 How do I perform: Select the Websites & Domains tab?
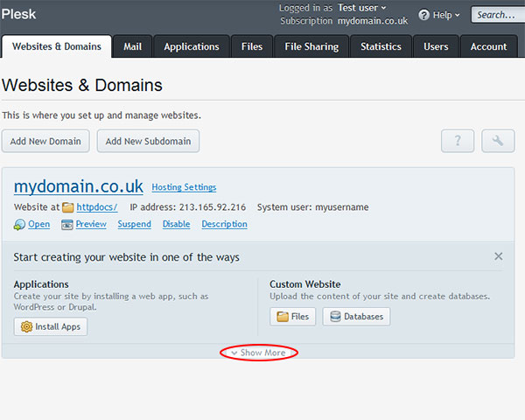click(57, 46)
